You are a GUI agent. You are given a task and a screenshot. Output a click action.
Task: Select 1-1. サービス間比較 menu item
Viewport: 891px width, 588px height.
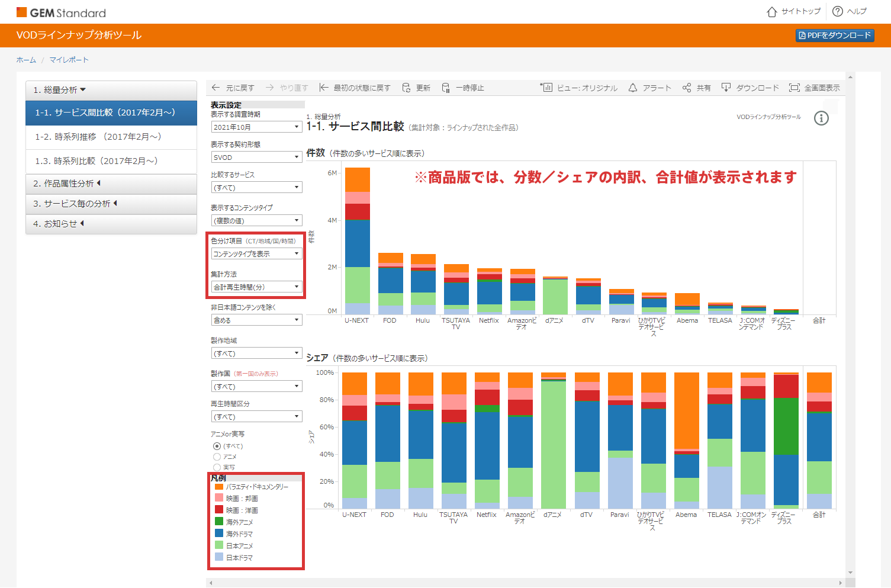point(111,113)
